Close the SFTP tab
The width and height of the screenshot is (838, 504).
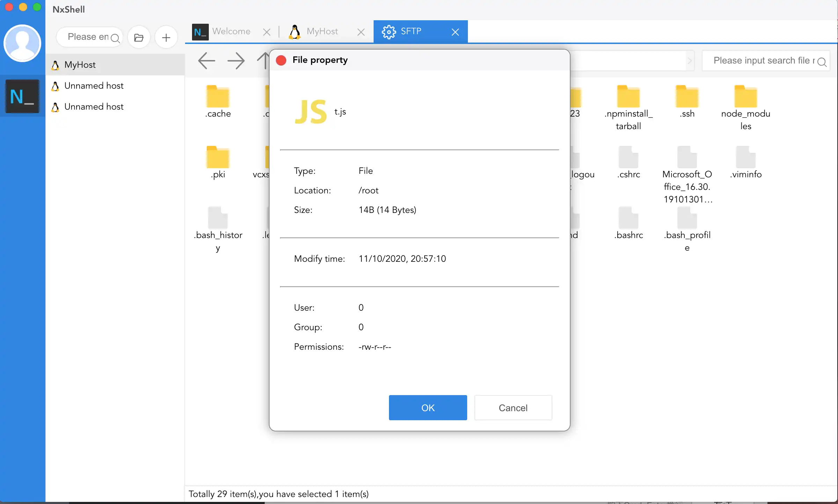click(455, 32)
